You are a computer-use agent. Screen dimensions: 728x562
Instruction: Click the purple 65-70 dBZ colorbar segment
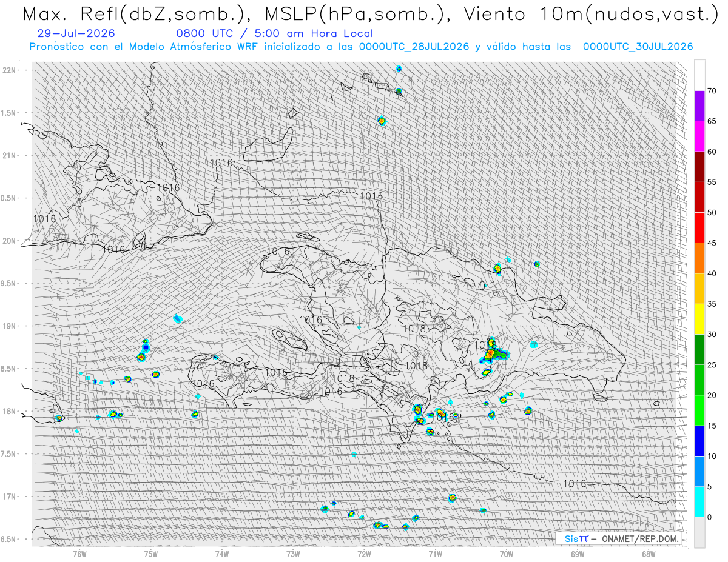[699, 106]
